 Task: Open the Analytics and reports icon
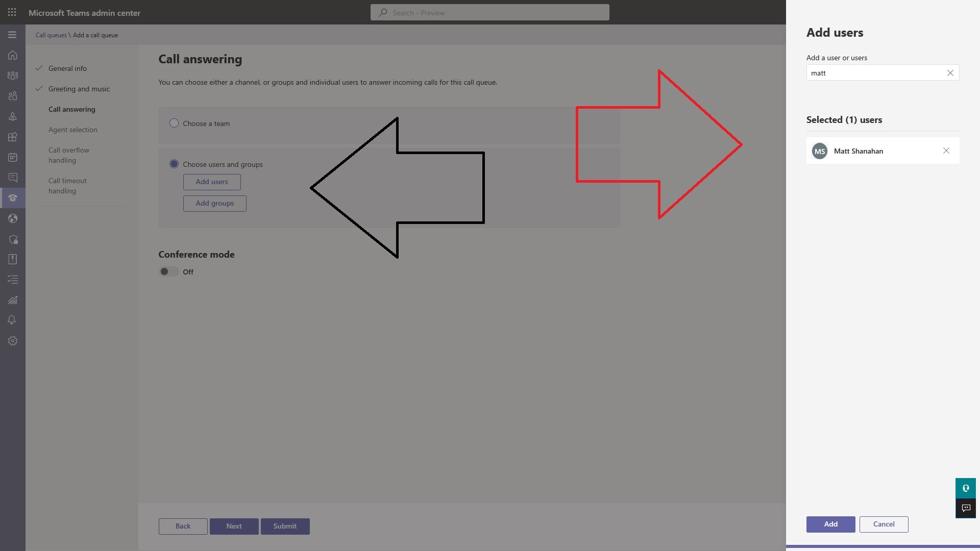click(x=13, y=300)
